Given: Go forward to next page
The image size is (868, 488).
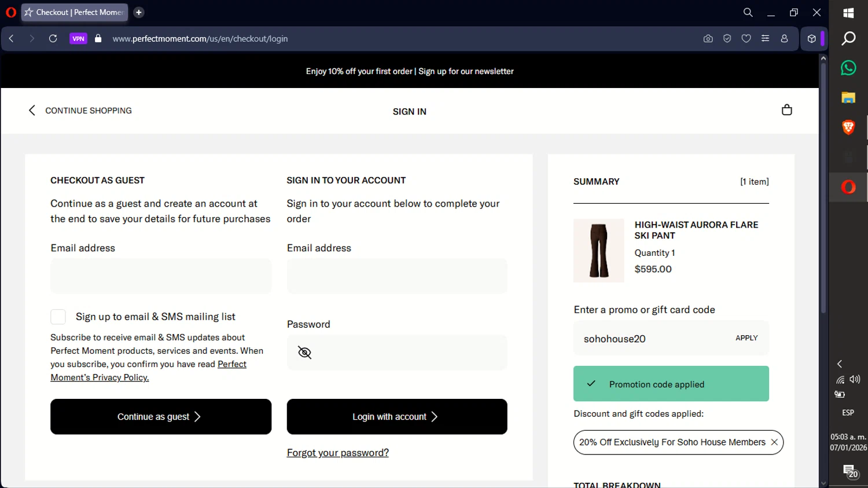Looking at the screenshot, I should pyautogui.click(x=32, y=39).
